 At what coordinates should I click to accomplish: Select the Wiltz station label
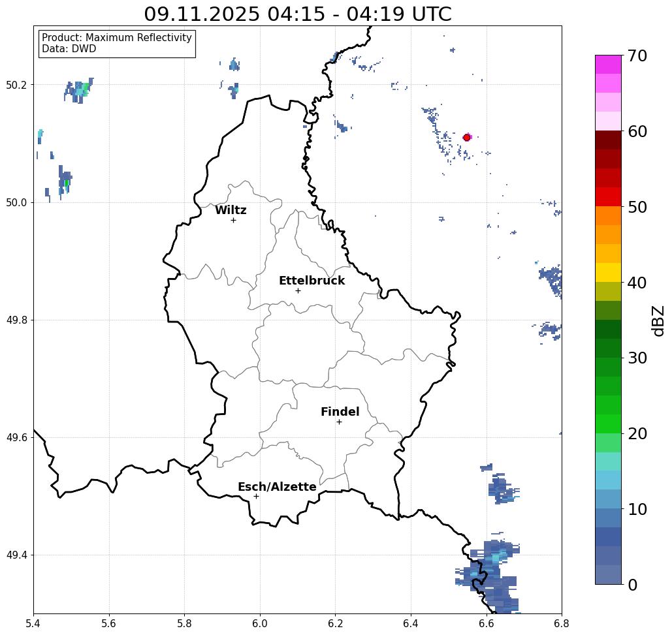point(231,210)
